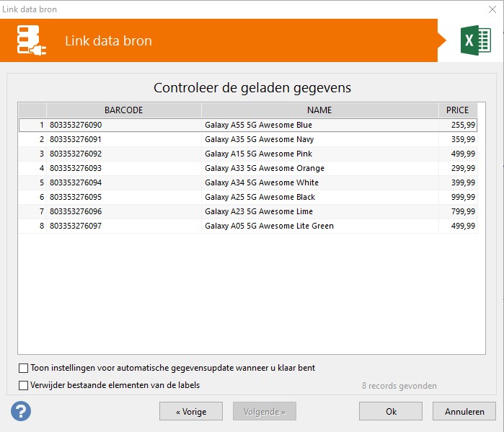Select 'Galaxy A05 5G Awesome Lite Green' cell
504x432 pixels.
[320, 226]
